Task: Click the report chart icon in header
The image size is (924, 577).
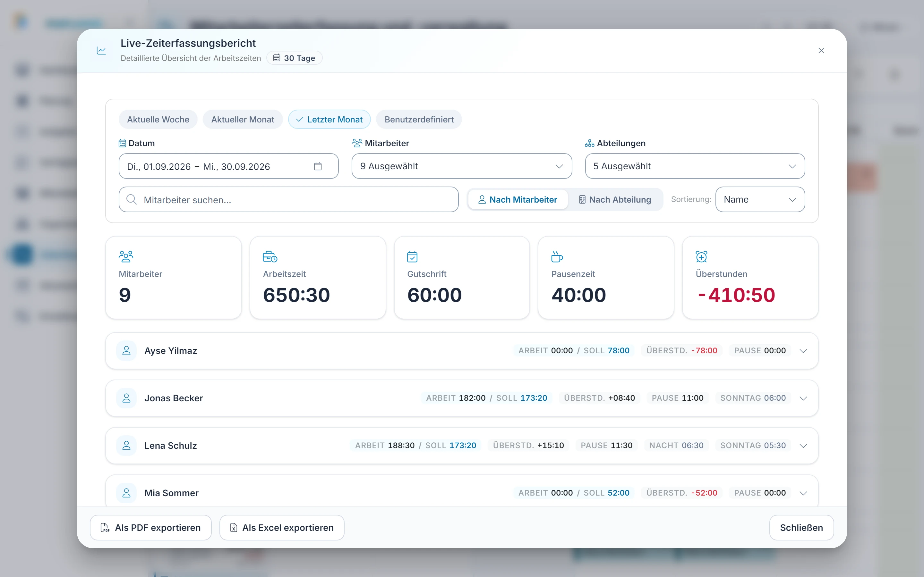Action: 101,50
